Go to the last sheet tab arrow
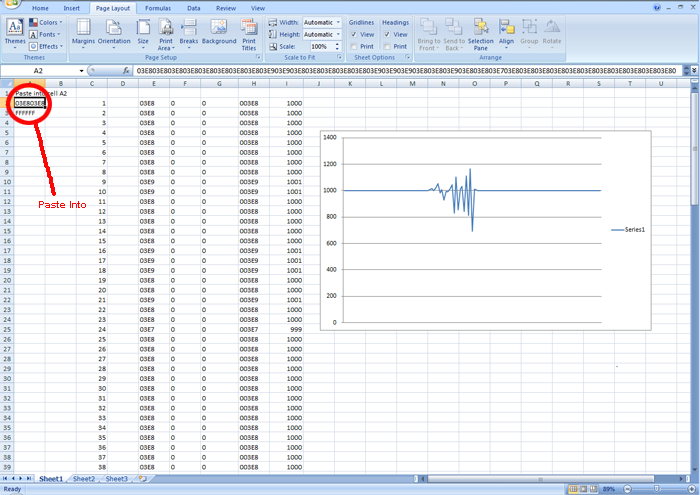This screenshot has height=495, width=700. 29,478
